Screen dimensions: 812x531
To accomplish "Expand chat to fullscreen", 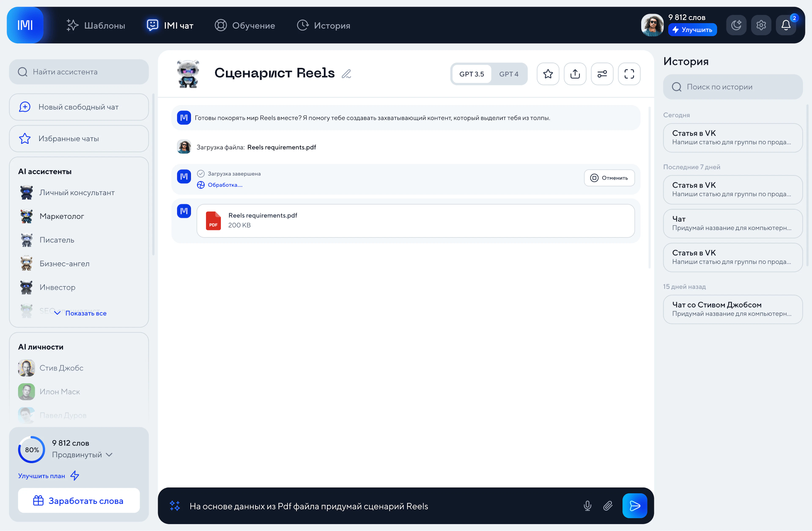I will (629, 74).
